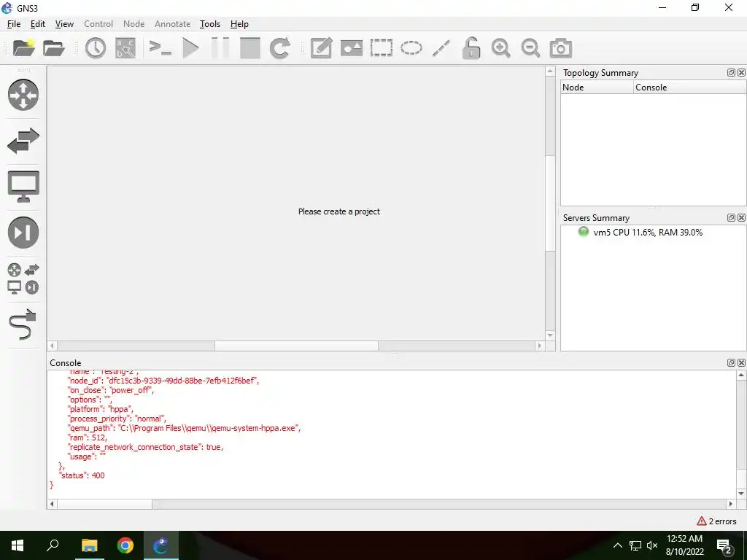Browse all devices icon
Image resolution: width=747 pixels, height=560 pixels.
23,279
